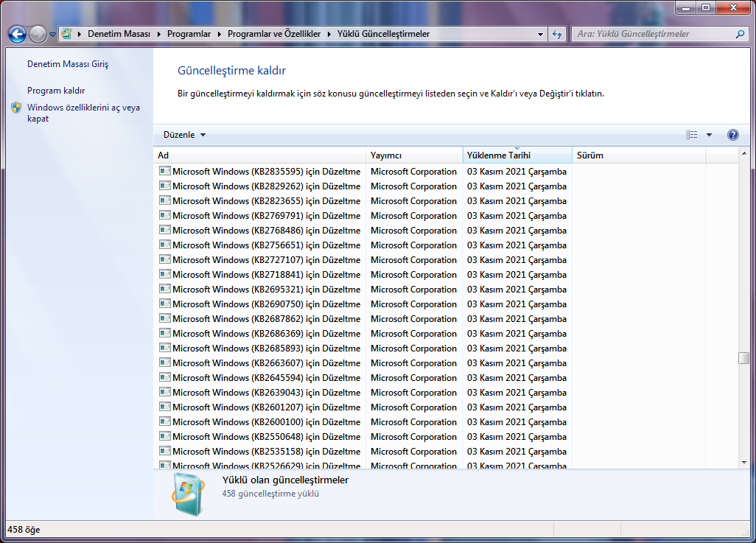Sort by the Ad column header
The height and width of the screenshot is (543, 756).
(x=260, y=155)
